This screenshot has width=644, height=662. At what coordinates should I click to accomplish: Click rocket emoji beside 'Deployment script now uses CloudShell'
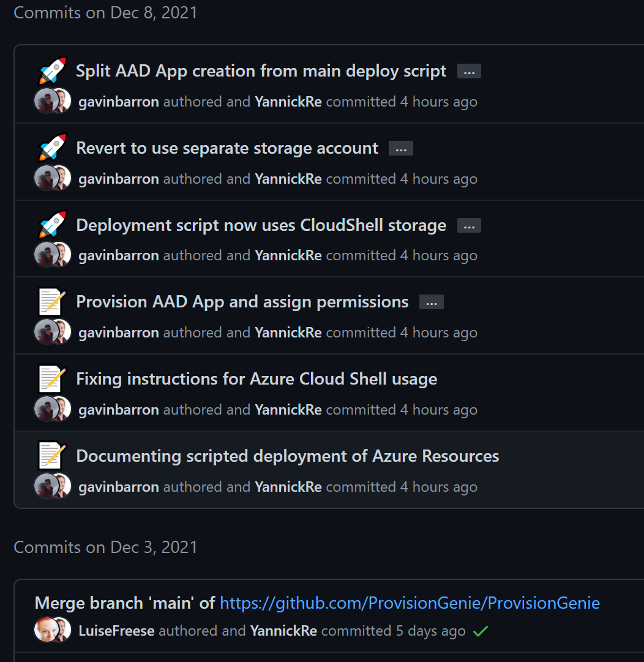coord(52,225)
